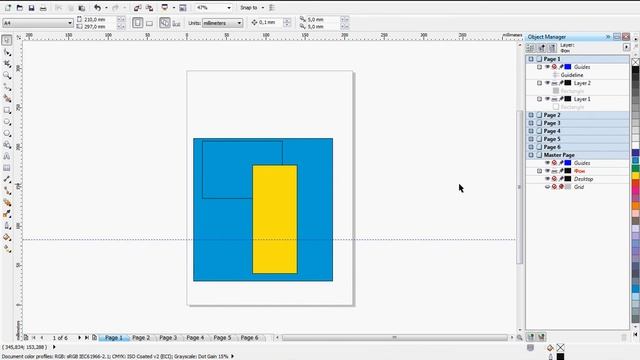Toggle visibility eye for Desktop layer
This screenshot has height=360, width=640.
(x=547, y=179)
